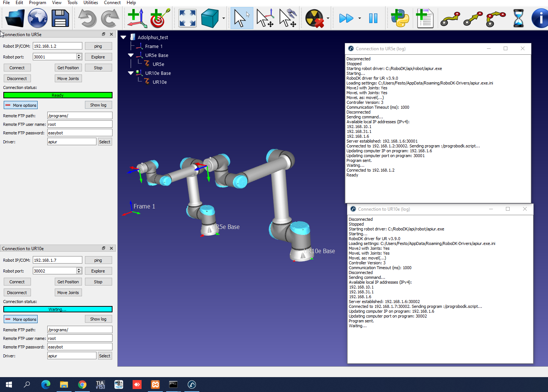
Task: Float the Connection to UR10e panel
Action: (104, 248)
